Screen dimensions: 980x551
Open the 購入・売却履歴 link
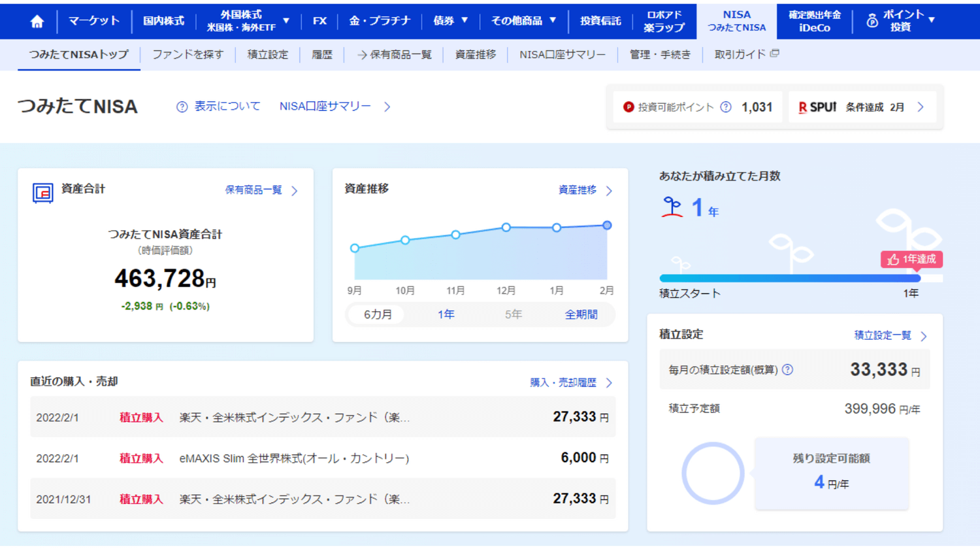pos(563,383)
